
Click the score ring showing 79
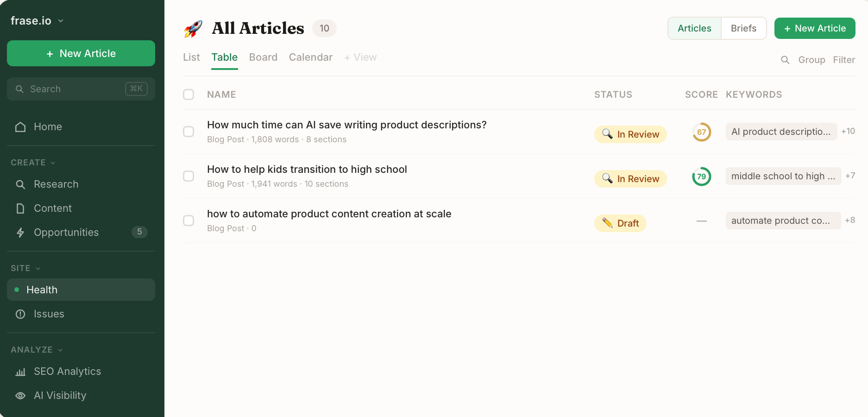pos(701,177)
